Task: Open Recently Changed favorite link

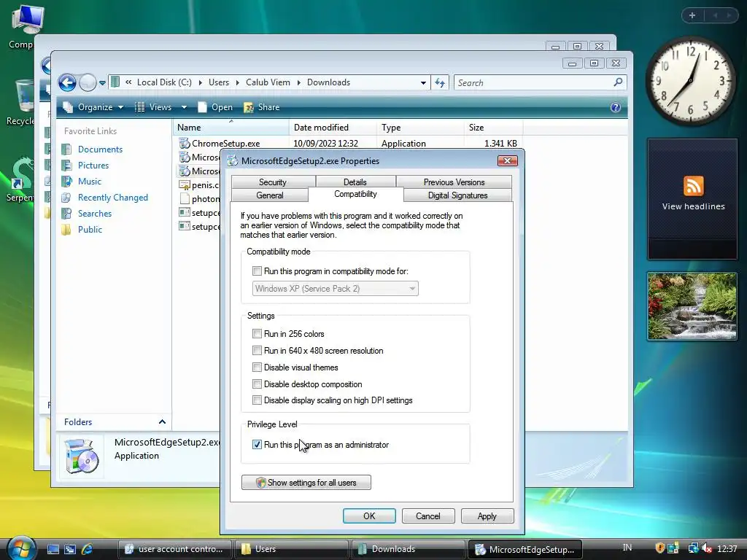Action: coord(113,198)
